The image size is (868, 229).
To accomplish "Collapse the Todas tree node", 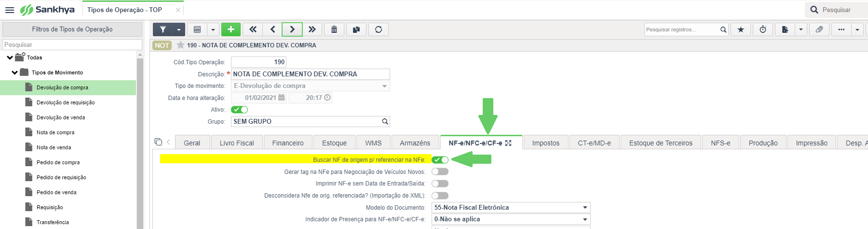I will click(x=10, y=57).
